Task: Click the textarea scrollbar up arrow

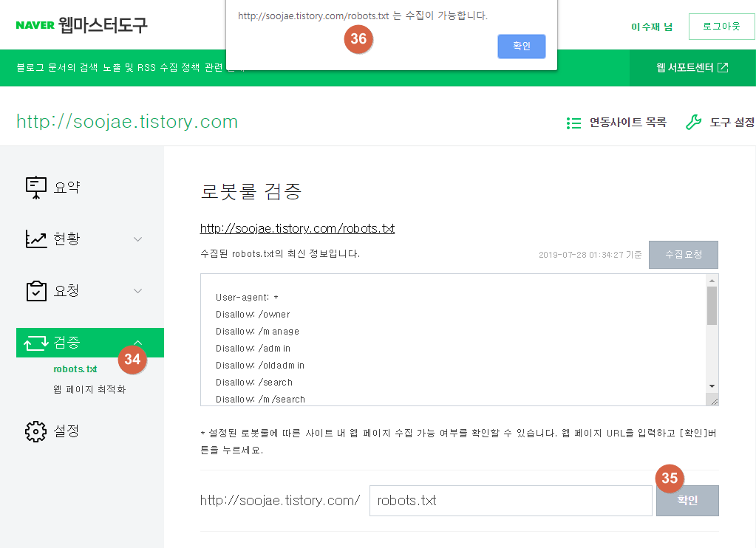Action: 712,281
